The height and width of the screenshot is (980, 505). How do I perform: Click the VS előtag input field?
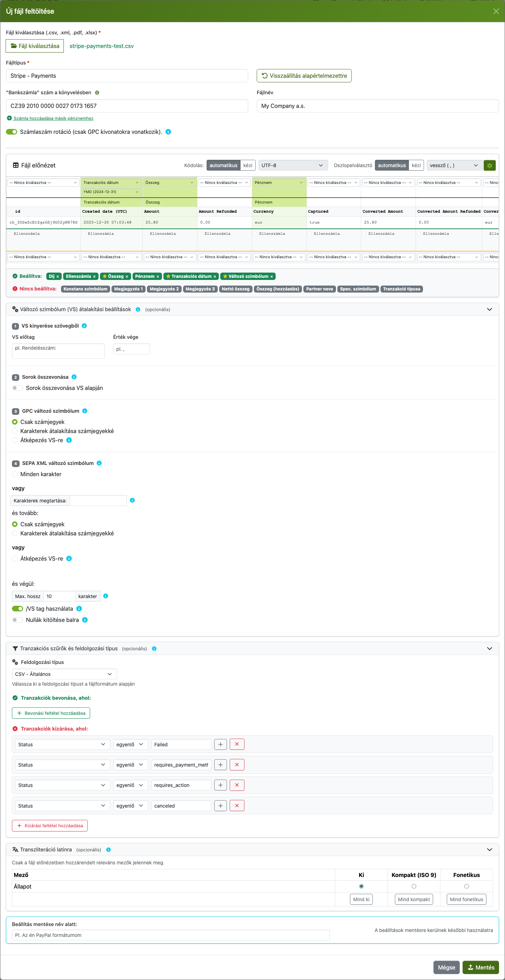click(58, 351)
